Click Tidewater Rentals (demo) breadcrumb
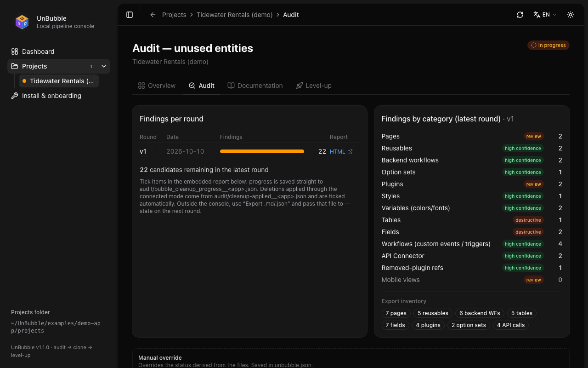Screen dimensions: 588x368 (x=235, y=15)
